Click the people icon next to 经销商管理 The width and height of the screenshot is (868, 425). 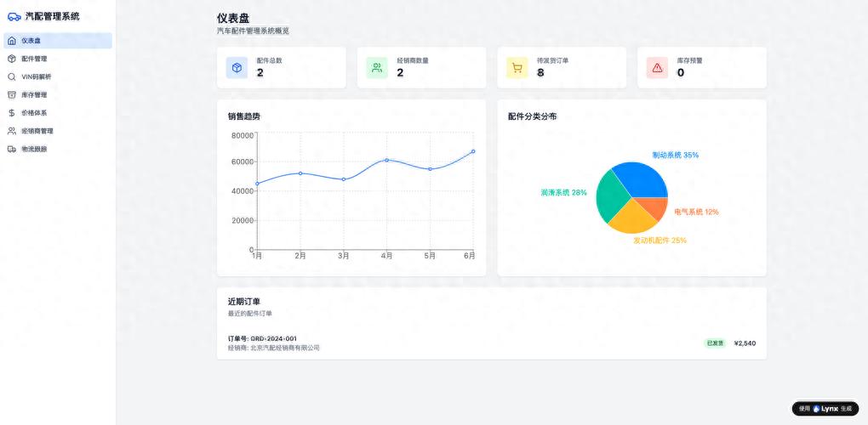12,131
